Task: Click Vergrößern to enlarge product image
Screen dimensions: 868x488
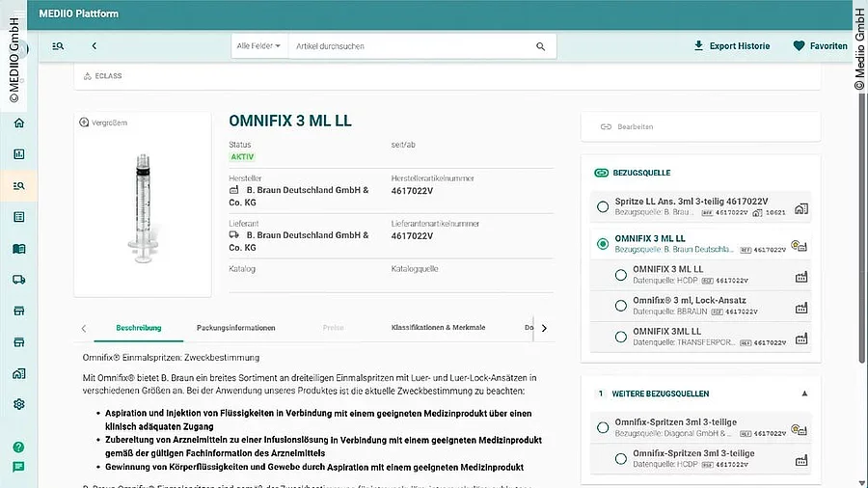Action: tap(103, 122)
